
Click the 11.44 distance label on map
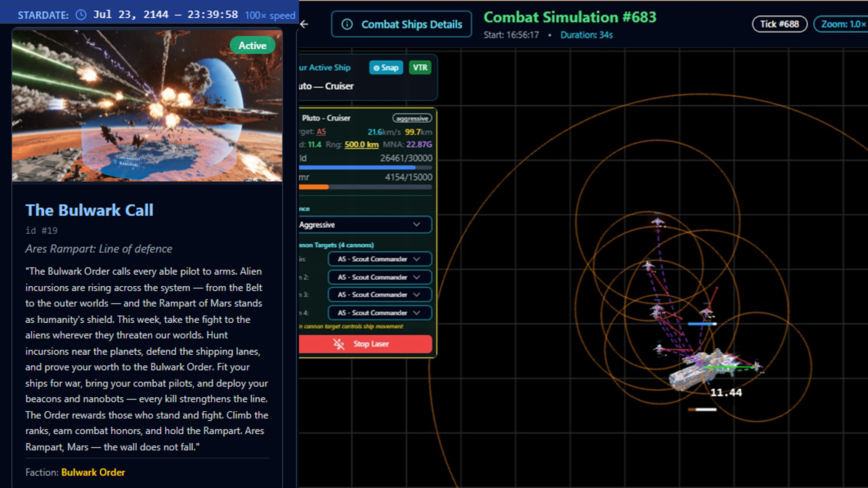pyautogui.click(x=726, y=393)
